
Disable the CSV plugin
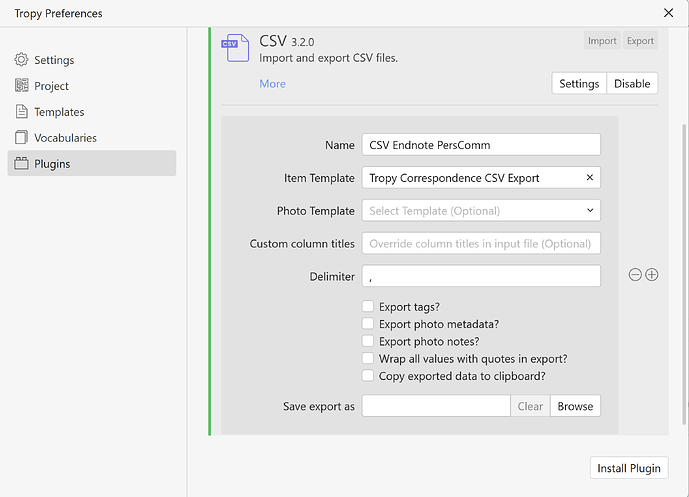[632, 83]
